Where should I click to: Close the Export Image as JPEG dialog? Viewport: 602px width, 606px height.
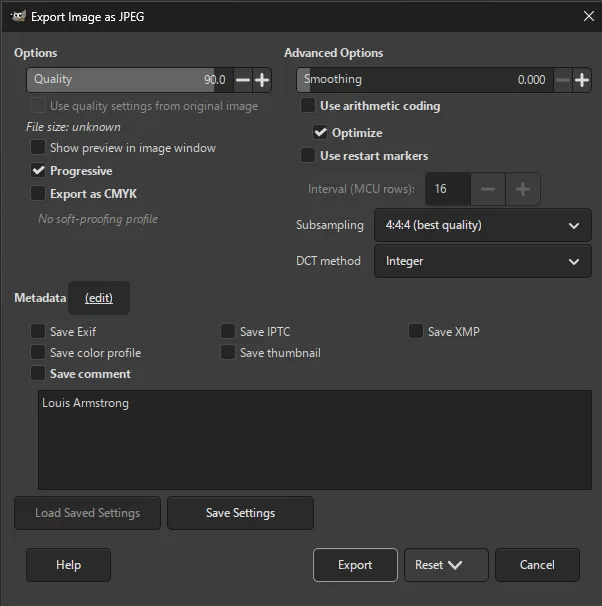pos(587,16)
